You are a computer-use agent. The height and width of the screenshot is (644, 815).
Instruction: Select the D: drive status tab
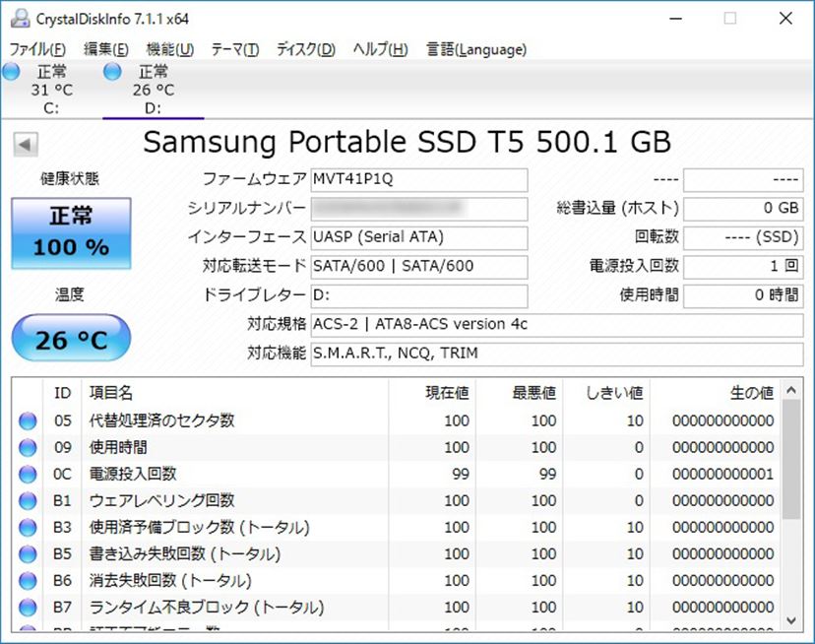153,89
